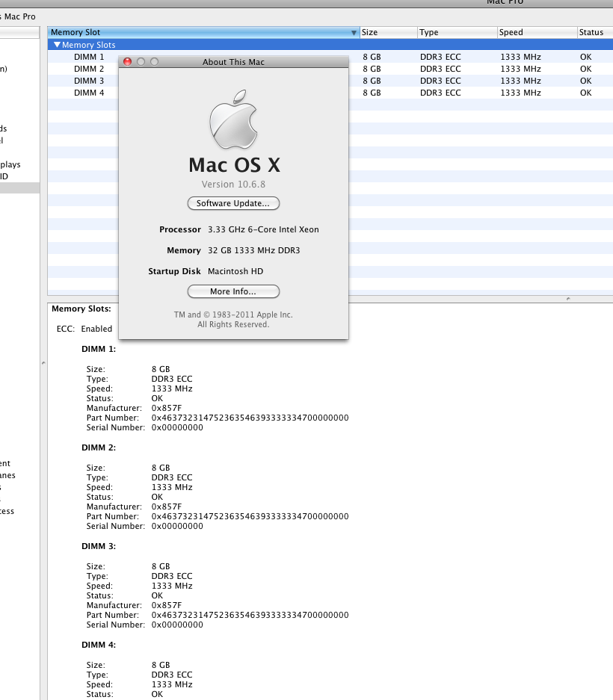
Task: Click the DIMM 2: heading in details pane
Action: pos(99,447)
